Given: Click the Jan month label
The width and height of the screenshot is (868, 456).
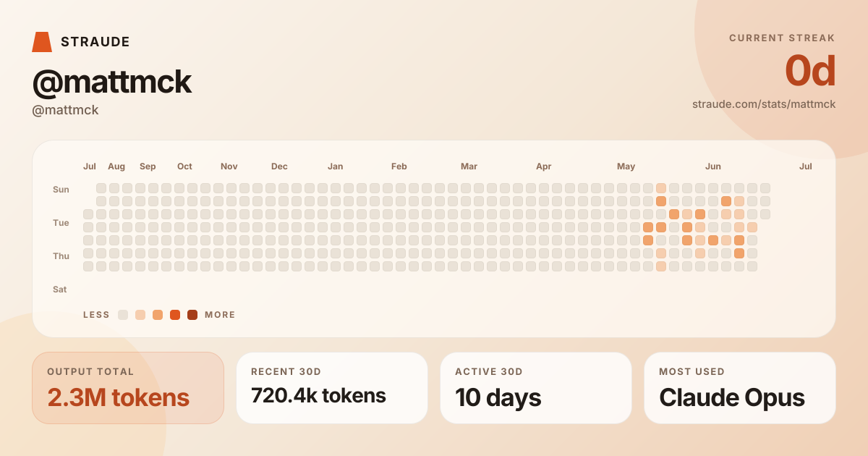Looking at the screenshot, I should [x=335, y=166].
